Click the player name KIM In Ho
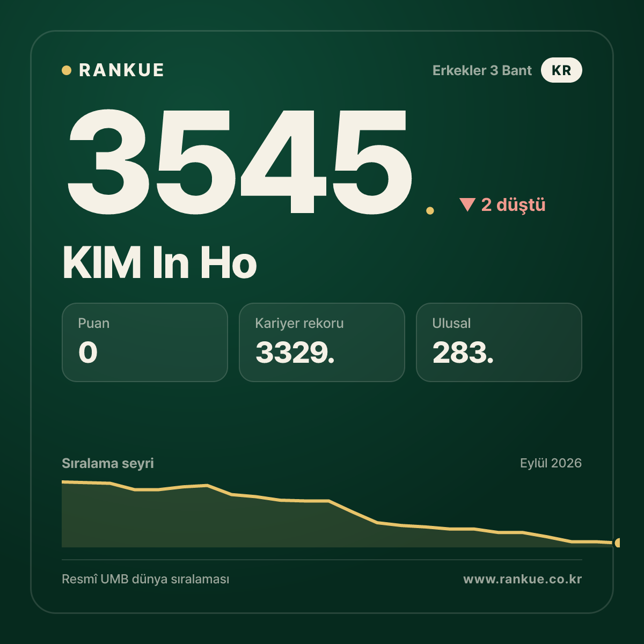This screenshot has height=644, width=644. click(159, 263)
